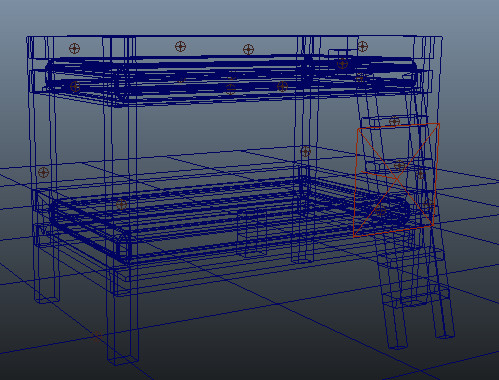Select the rightmost light locator on top rail

tap(362, 46)
